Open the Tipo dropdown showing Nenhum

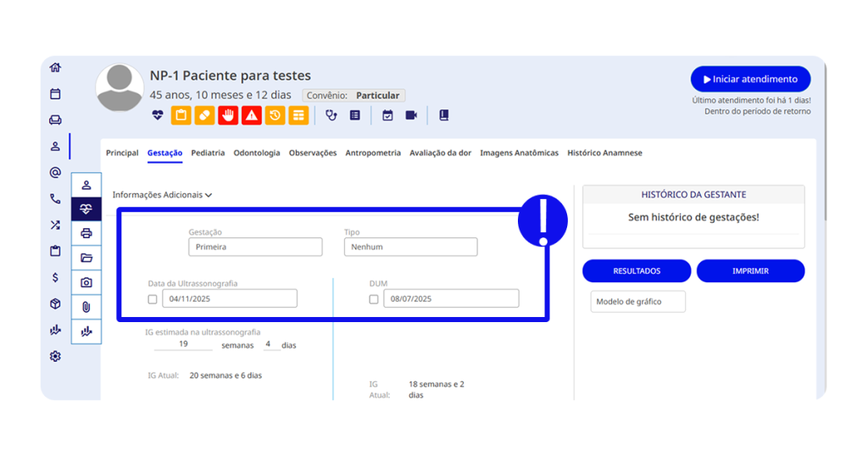pos(410,247)
